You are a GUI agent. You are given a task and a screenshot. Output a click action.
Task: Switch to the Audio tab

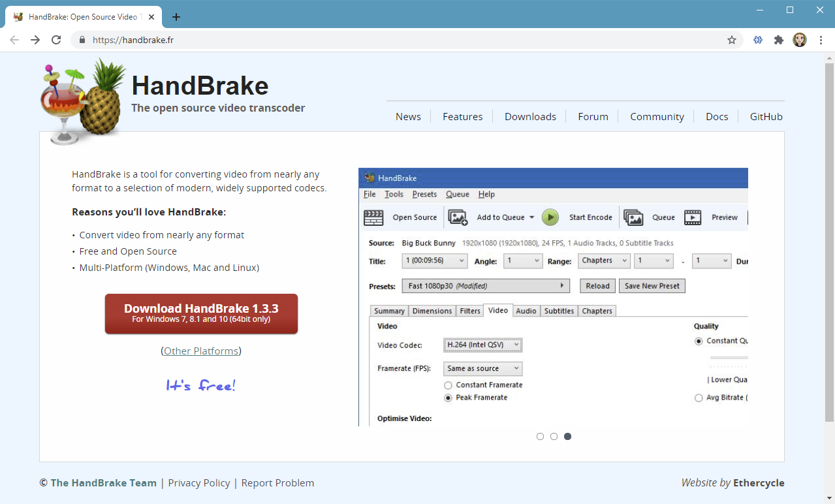[x=526, y=311]
